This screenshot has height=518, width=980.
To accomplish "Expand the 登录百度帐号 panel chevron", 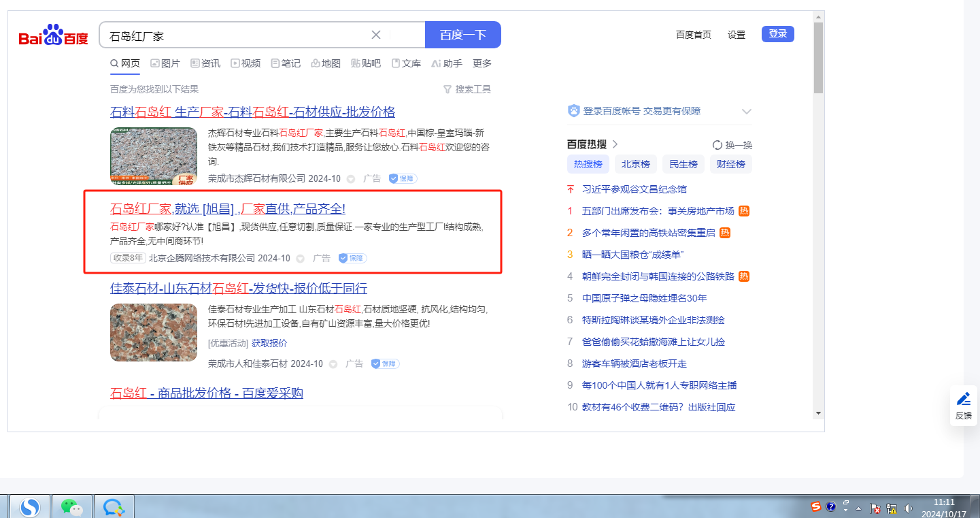I will [x=746, y=112].
